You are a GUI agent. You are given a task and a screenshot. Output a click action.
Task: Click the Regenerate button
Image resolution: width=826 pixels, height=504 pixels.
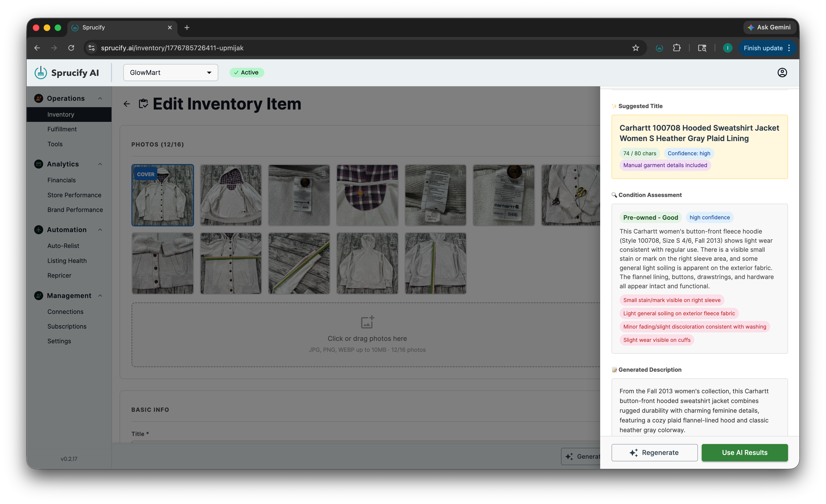(x=654, y=452)
